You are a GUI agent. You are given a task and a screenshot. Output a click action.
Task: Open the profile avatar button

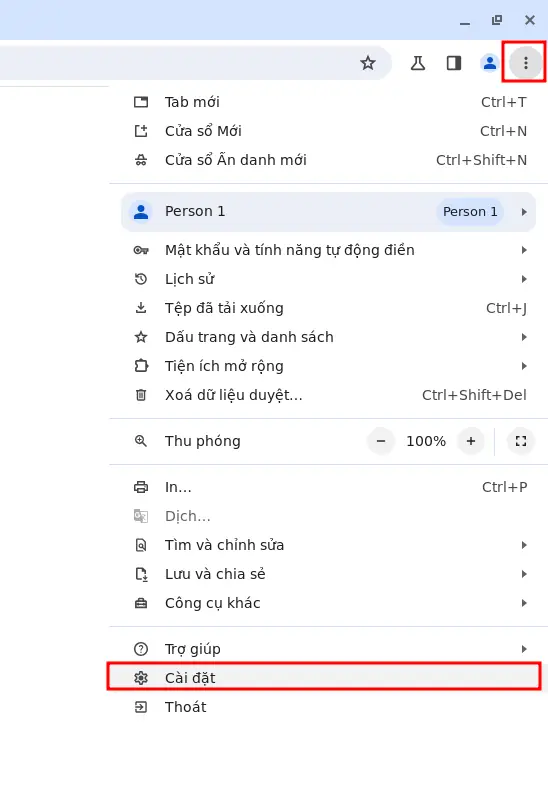[489, 63]
